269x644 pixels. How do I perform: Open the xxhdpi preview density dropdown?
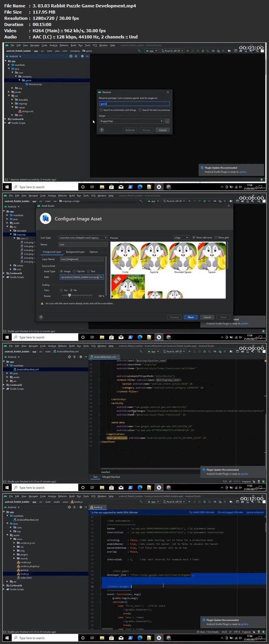pyautogui.click(x=181, y=237)
